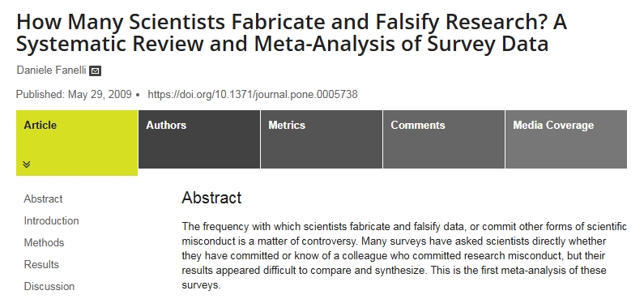Click the article title heading
Viewport: 644px width, 299px height.
(x=292, y=32)
